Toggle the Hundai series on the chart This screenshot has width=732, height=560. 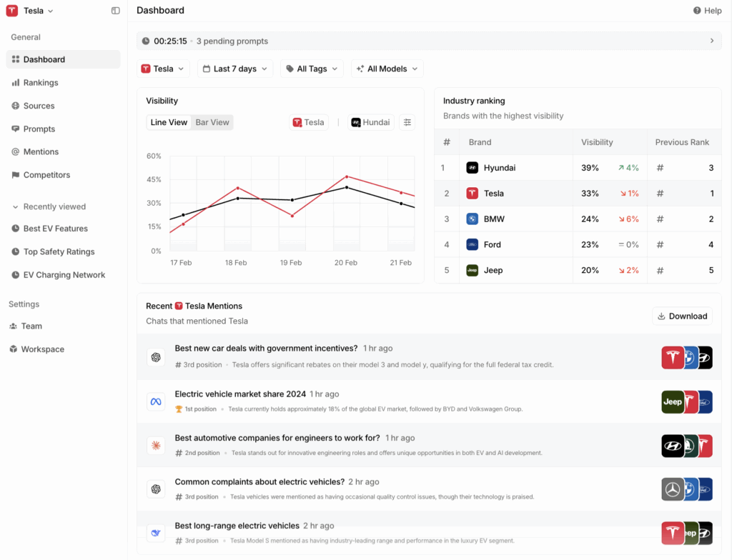[x=370, y=122]
